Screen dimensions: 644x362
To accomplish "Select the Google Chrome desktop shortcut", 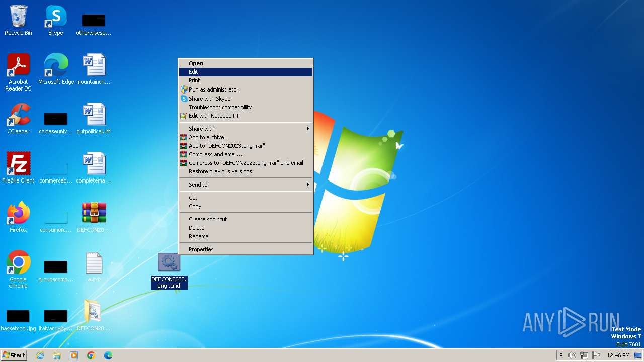I will [x=18, y=269].
